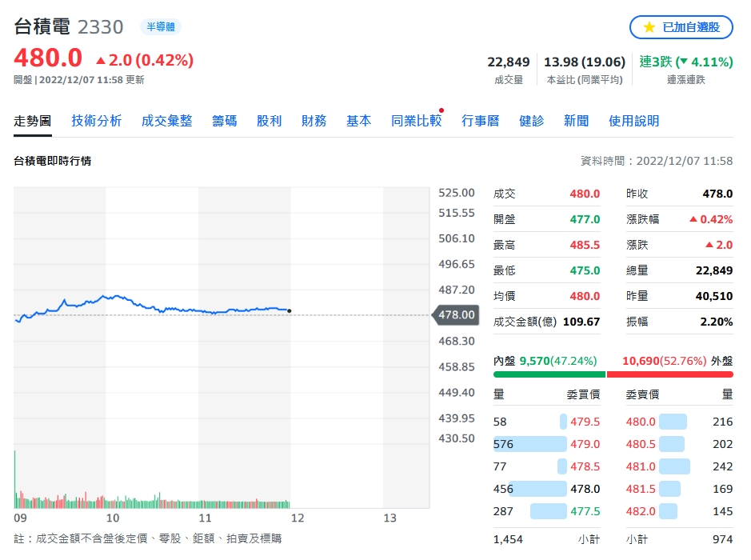Select the 走勢圖 tab

point(33,121)
